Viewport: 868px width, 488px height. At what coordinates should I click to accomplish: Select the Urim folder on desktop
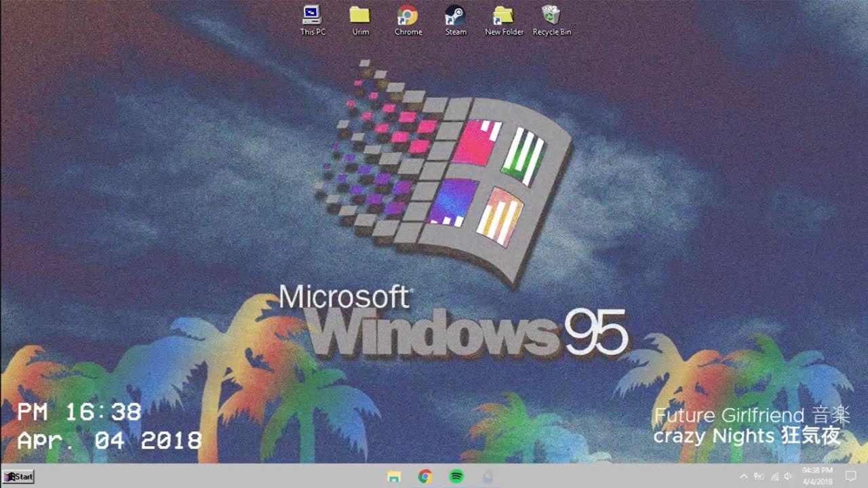point(360,20)
